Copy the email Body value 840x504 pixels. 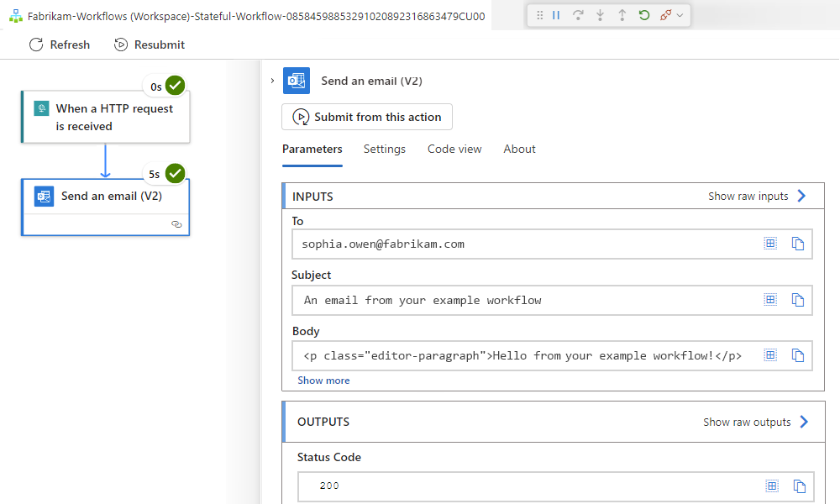point(798,354)
